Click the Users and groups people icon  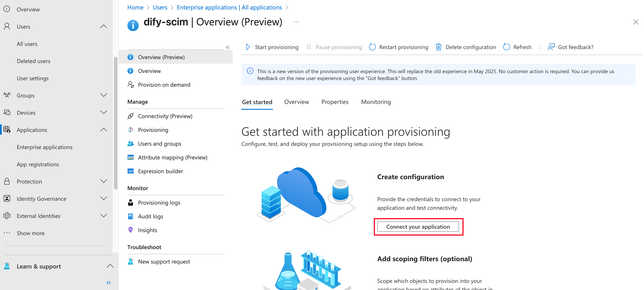tap(131, 143)
